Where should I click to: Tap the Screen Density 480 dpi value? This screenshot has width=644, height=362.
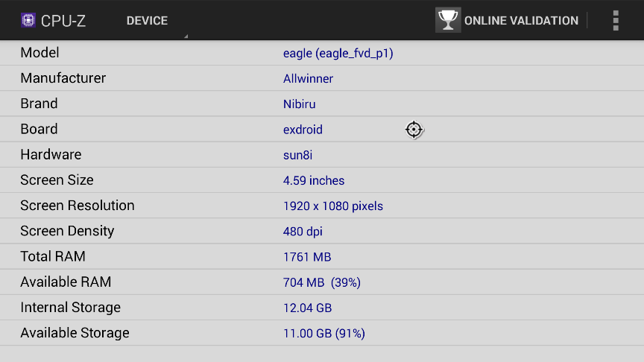tap(303, 232)
